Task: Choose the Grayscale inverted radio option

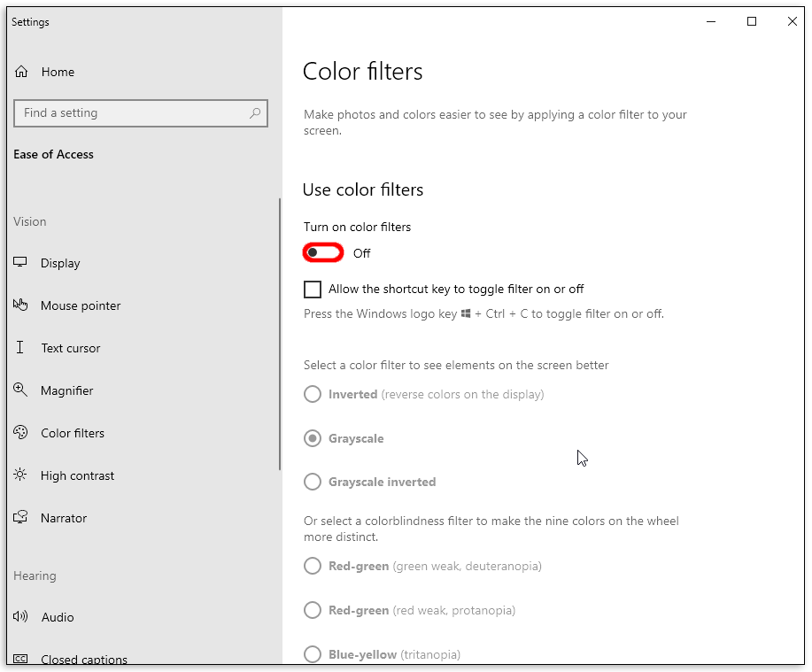Action: coord(313,483)
